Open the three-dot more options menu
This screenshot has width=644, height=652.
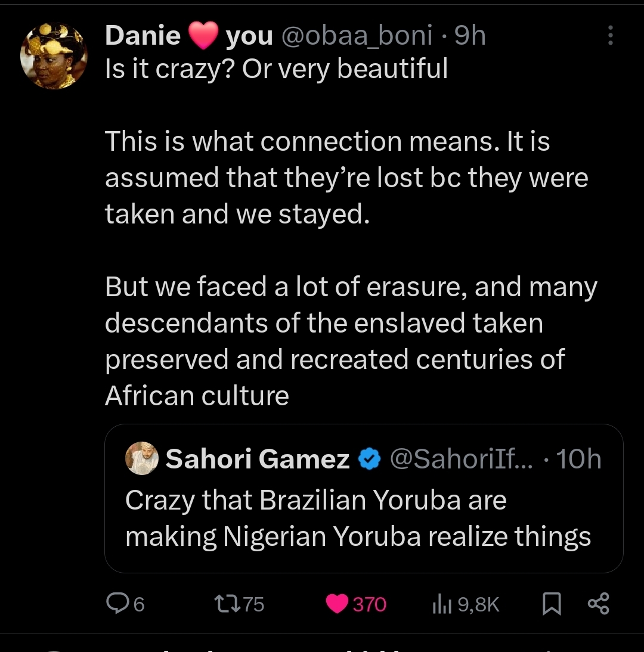[609, 36]
